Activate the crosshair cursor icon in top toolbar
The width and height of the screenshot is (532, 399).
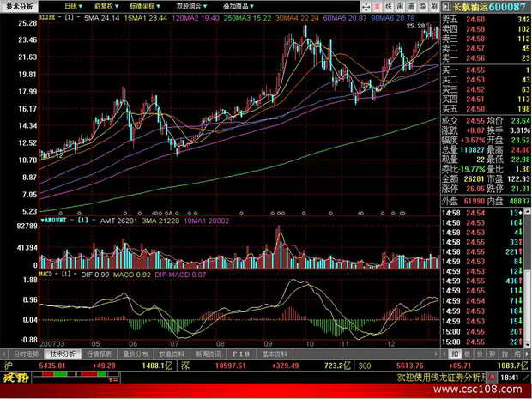pyautogui.click(x=366, y=7)
